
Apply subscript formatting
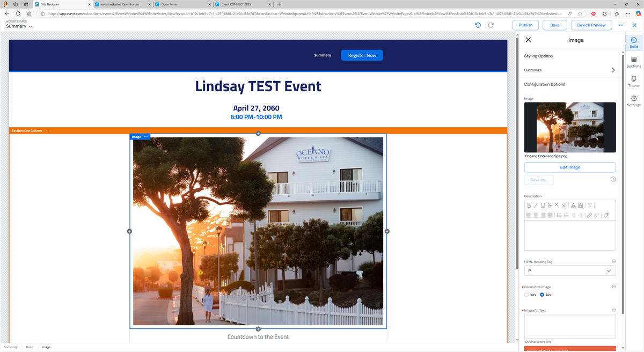pos(557,205)
